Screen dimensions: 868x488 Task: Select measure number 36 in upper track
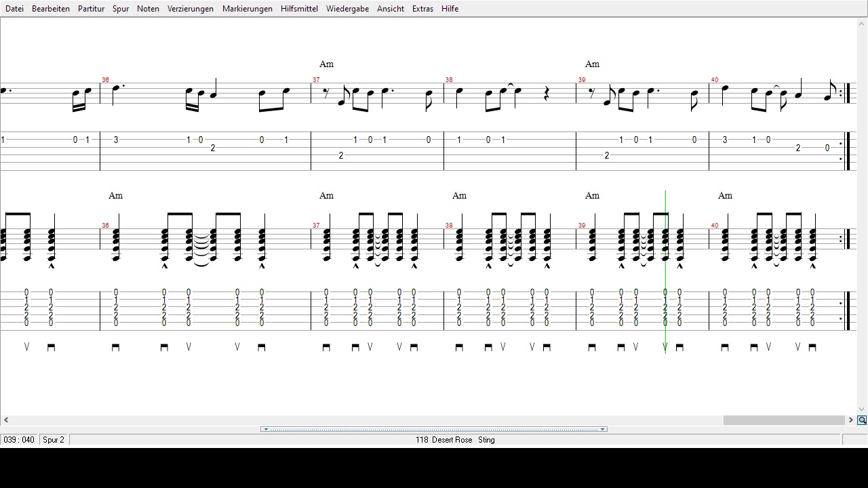point(105,80)
